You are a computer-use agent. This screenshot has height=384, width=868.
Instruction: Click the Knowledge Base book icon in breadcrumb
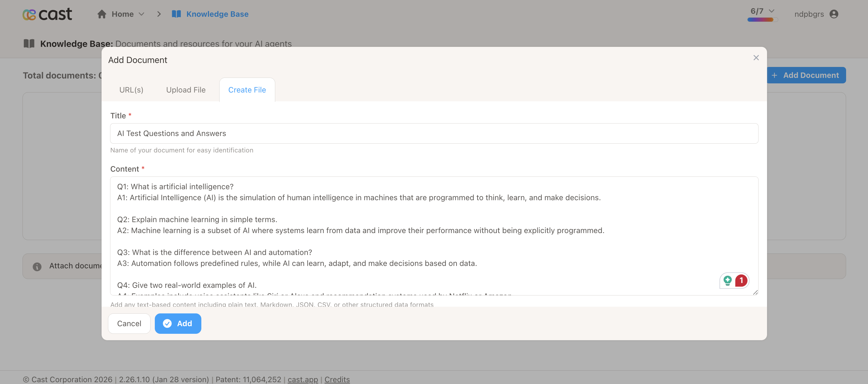(x=176, y=14)
